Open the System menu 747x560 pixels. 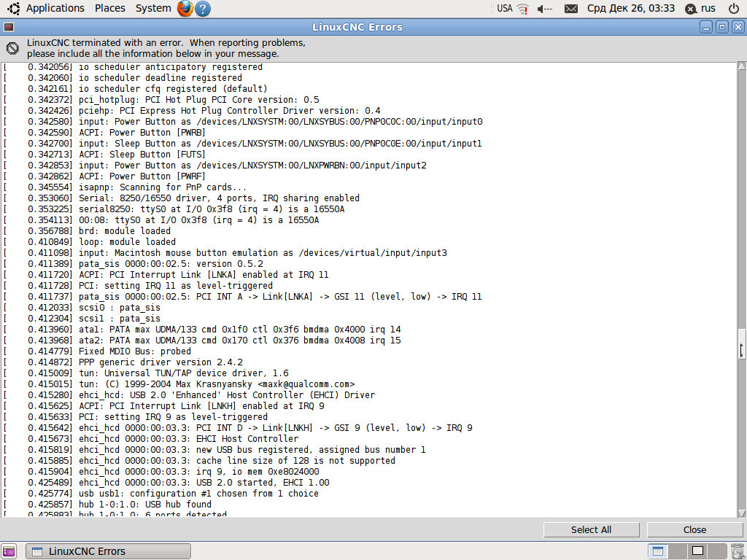pos(153,8)
